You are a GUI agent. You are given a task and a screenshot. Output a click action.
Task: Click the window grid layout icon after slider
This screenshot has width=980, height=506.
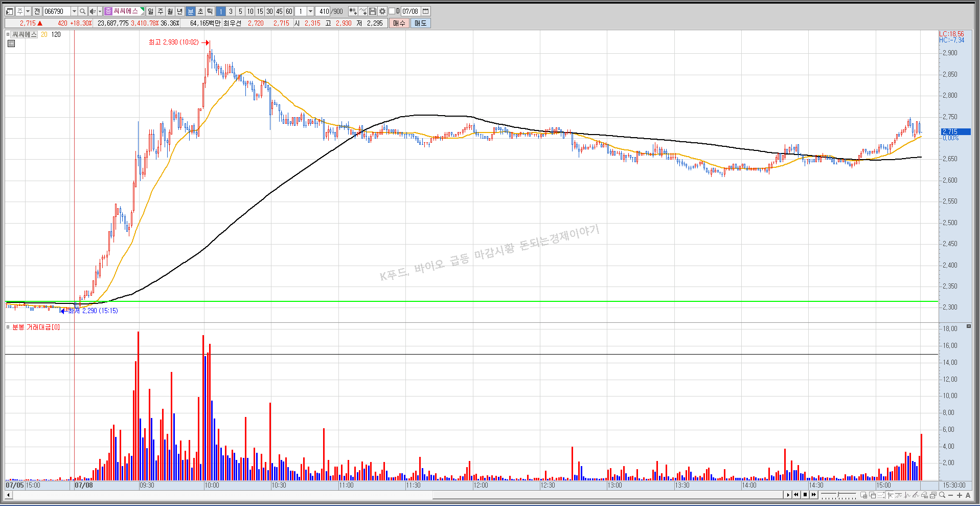click(x=863, y=495)
